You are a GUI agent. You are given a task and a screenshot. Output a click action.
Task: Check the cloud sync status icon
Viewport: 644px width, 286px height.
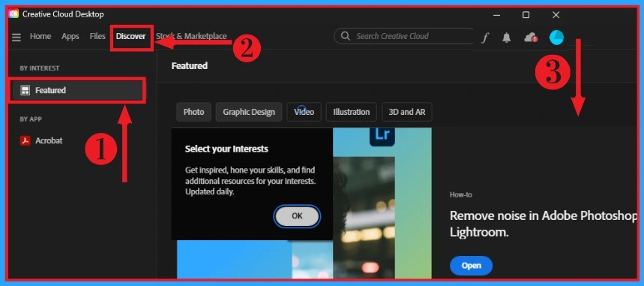[531, 38]
